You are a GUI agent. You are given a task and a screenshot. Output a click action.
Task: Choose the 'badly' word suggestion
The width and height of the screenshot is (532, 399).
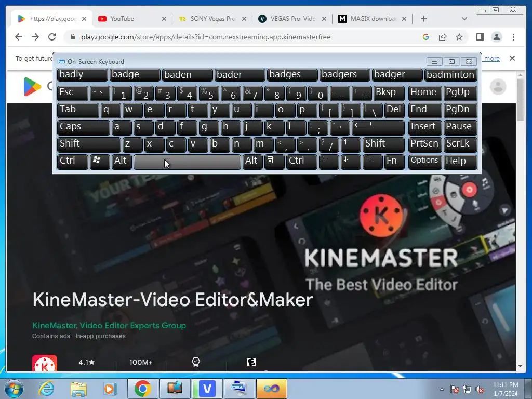click(x=83, y=75)
